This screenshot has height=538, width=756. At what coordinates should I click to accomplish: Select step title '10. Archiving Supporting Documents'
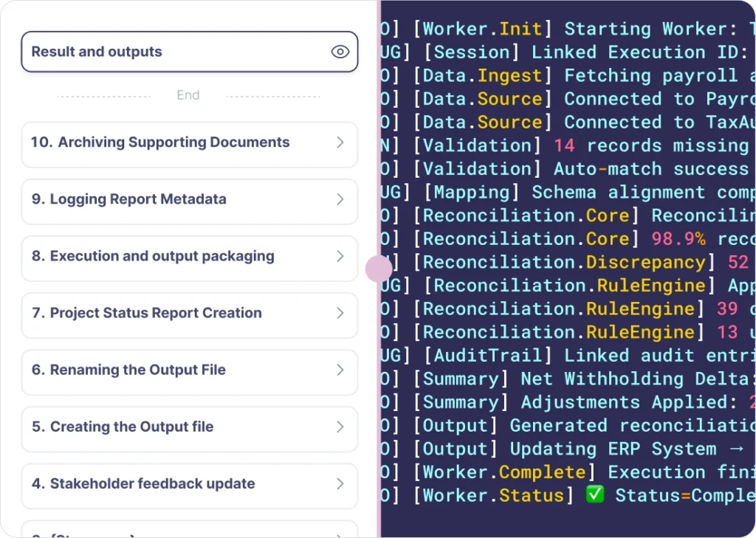[160, 142]
